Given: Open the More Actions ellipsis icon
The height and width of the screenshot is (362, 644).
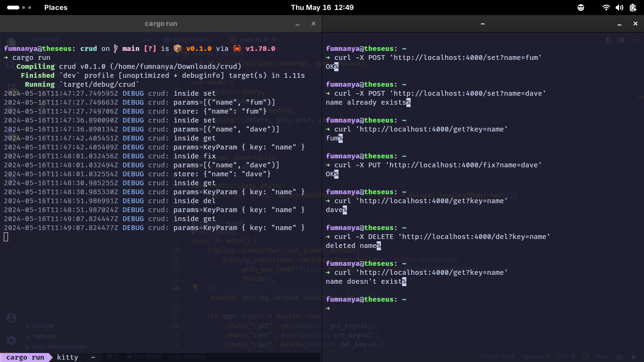Looking at the screenshot, I should click(x=633, y=40).
